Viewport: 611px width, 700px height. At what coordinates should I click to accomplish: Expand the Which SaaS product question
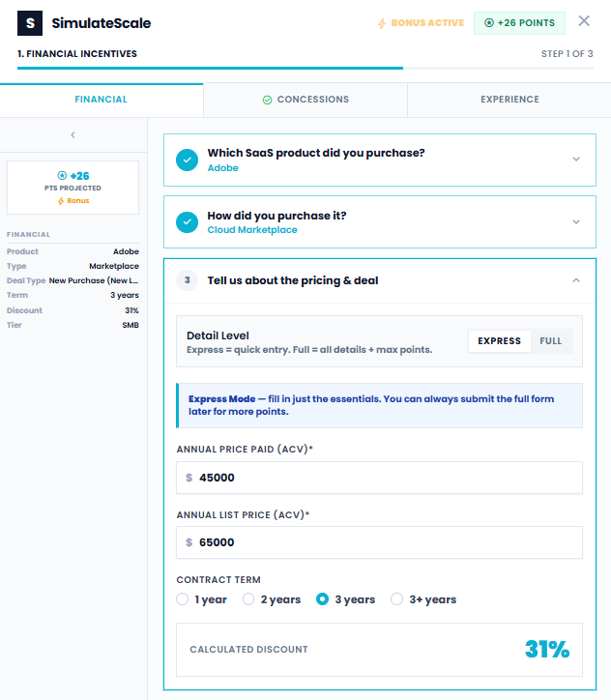[x=576, y=160]
